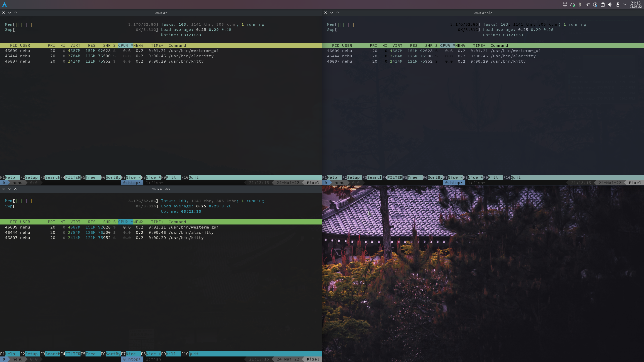
Task: Open the volume control tray icon
Action: [x=611, y=4]
